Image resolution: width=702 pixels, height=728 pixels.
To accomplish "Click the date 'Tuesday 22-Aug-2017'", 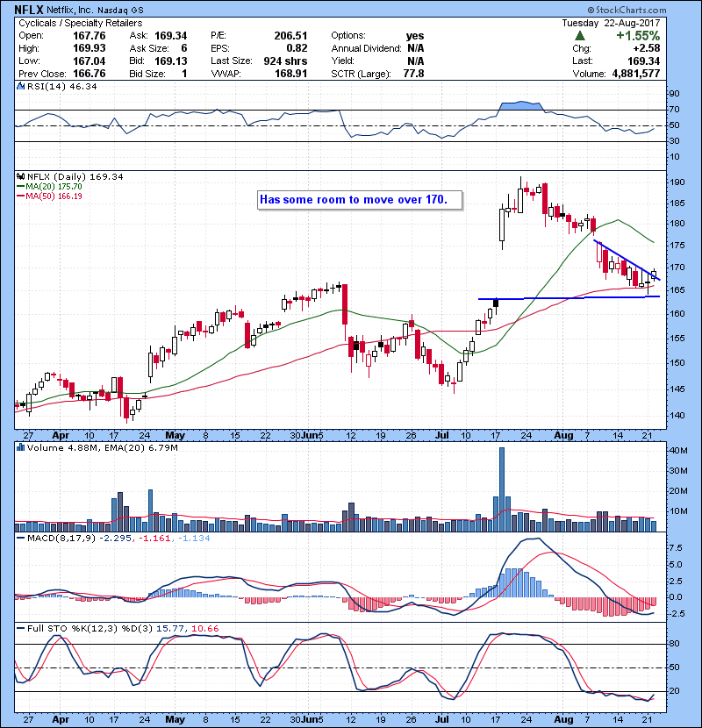I will point(611,23).
